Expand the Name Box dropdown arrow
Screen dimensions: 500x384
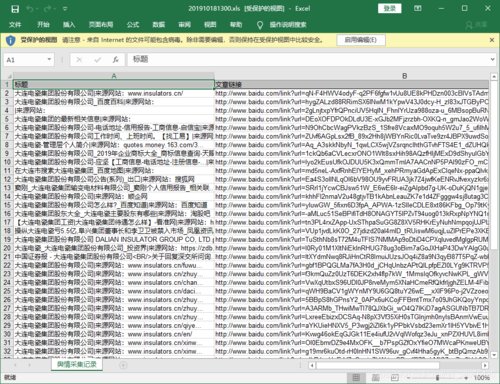click(49, 60)
